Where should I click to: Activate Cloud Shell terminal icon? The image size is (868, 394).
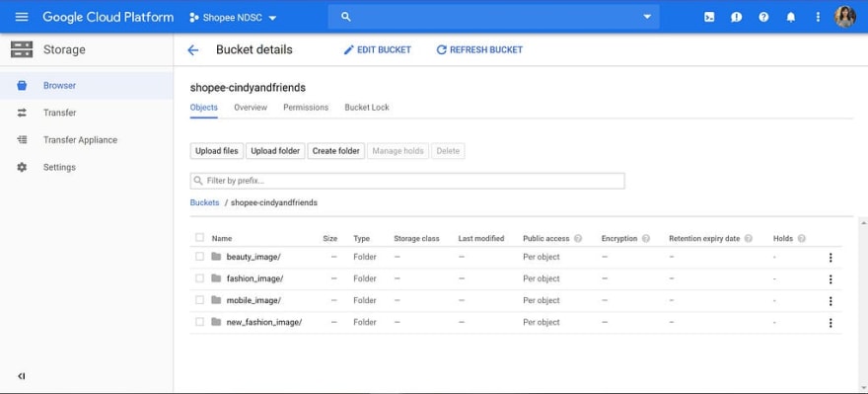[x=709, y=17]
